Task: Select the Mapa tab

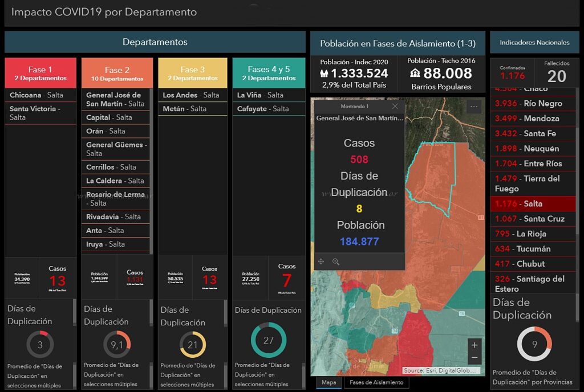Action: (x=329, y=382)
